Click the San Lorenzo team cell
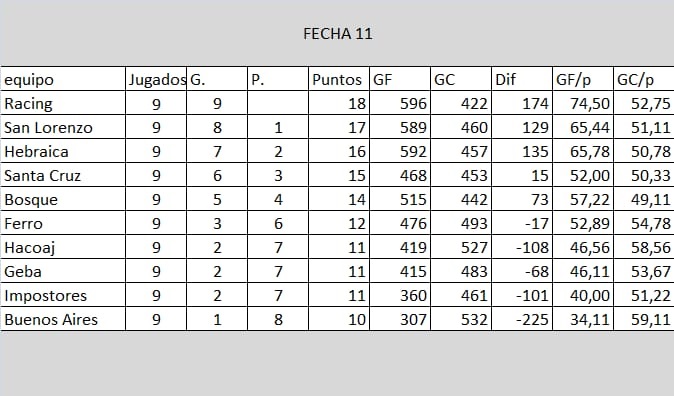Viewport: 674px width, 396px height. click(63, 127)
